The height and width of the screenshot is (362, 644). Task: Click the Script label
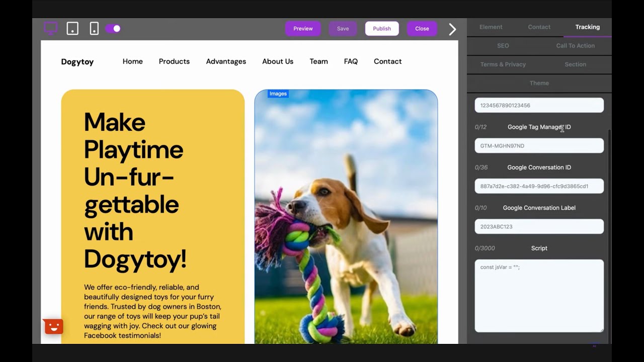[539, 248]
